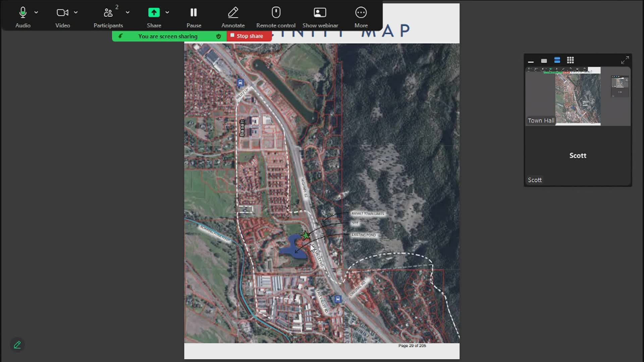This screenshot has height=362, width=644.
Task: Click the bus stop icon near Original Rd
Action: (x=338, y=299)
